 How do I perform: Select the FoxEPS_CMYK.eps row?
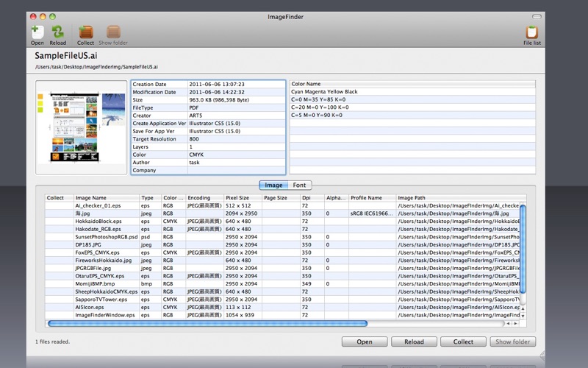click(282, 252)
